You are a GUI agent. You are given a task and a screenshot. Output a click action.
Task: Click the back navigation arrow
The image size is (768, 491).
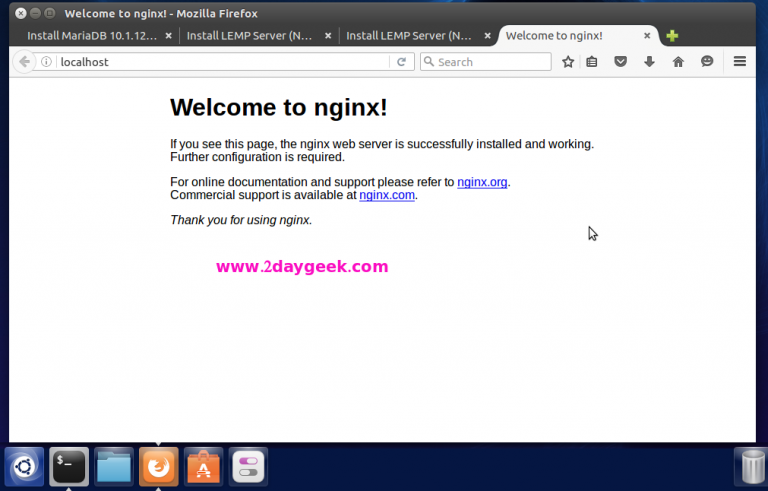point(24,62)
